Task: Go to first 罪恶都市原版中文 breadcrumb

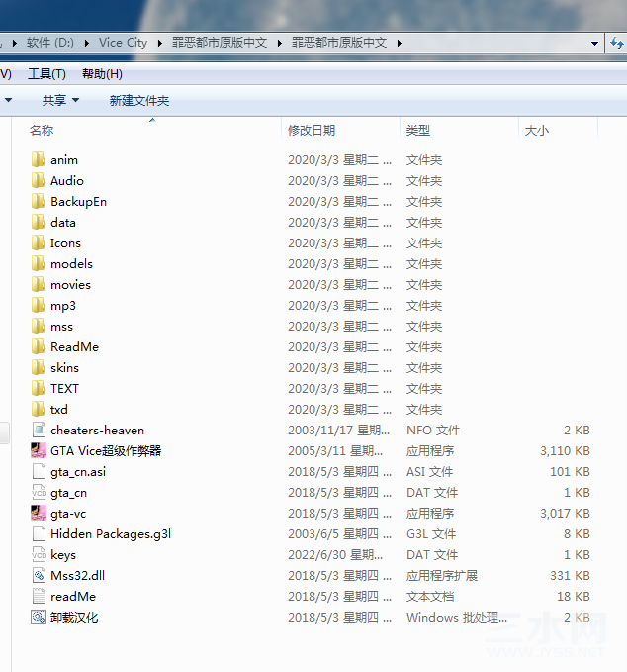Action: click(x=220, y=43)
